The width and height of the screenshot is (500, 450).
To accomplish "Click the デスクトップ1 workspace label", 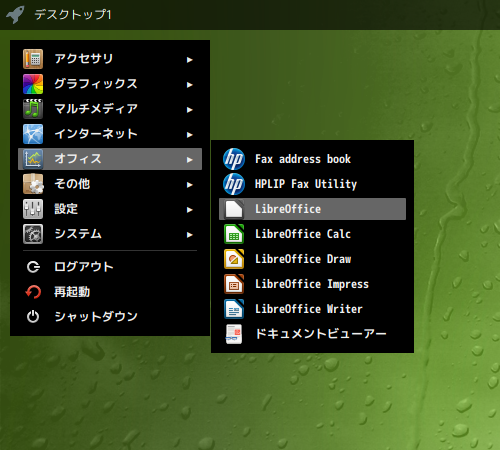I will click(73, 15).
